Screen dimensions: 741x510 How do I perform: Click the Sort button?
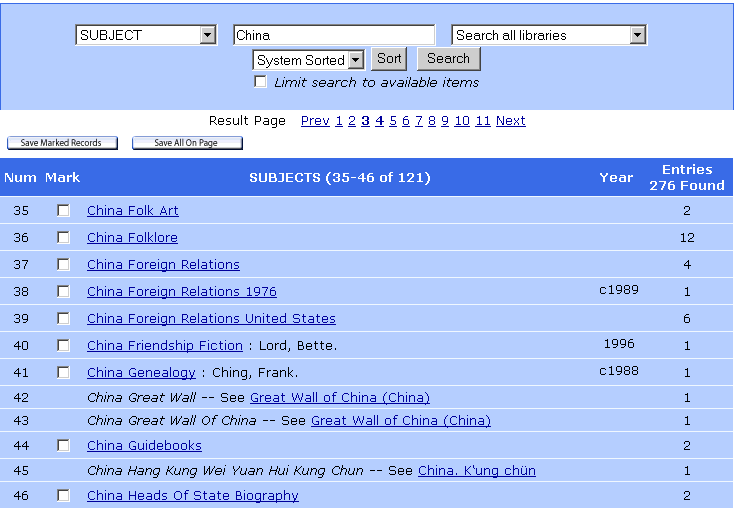click(x=389, y=59)
